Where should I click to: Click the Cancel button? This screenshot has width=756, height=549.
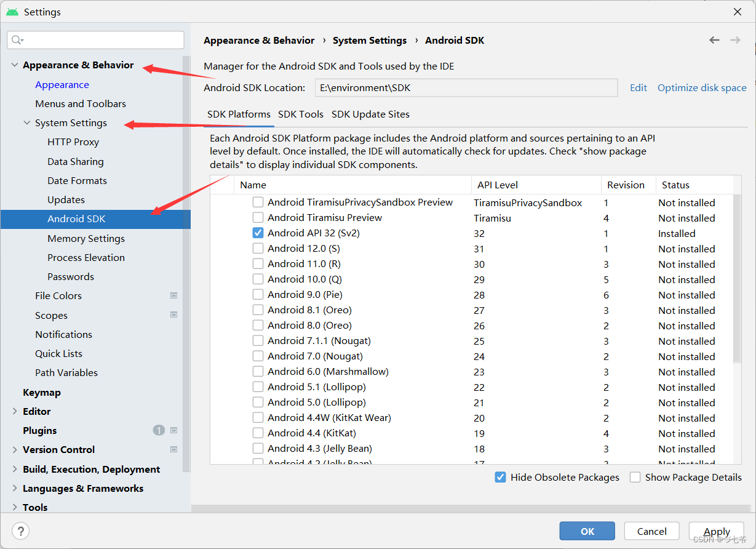652,531
